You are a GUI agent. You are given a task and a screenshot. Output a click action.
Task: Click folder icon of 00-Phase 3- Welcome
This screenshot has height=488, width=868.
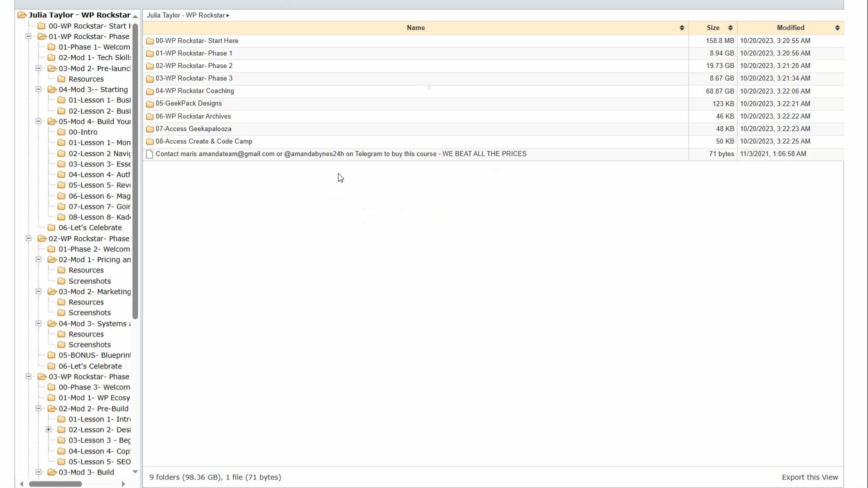coord(51,387)
